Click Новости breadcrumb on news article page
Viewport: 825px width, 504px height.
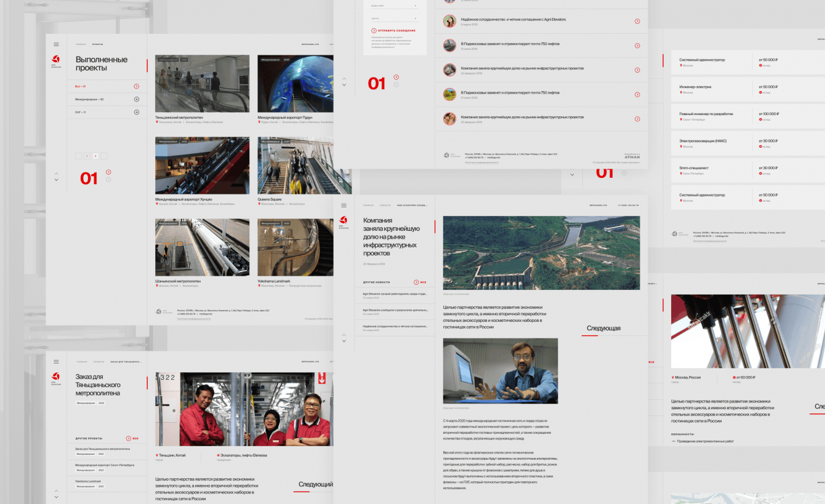(x=385, y=205)
